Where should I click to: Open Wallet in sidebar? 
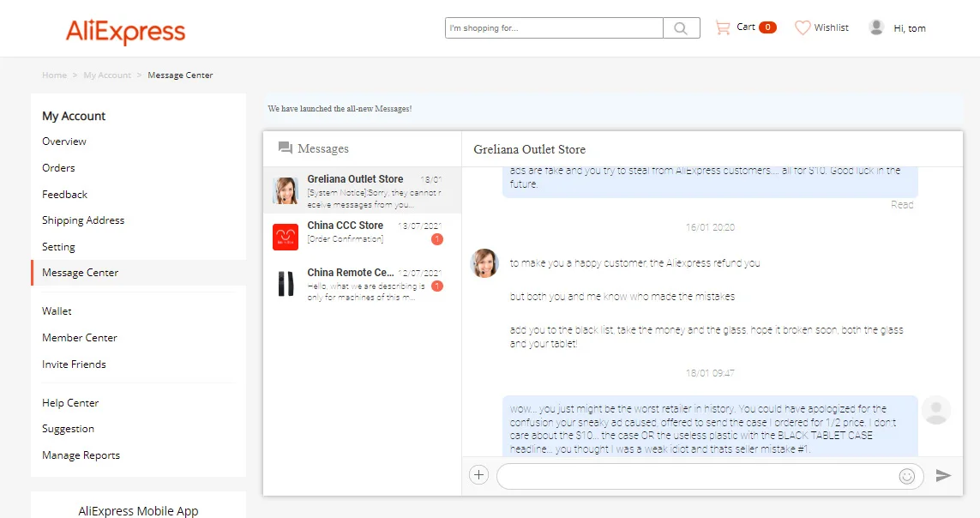pyautogui.click(x=57, y=310)
